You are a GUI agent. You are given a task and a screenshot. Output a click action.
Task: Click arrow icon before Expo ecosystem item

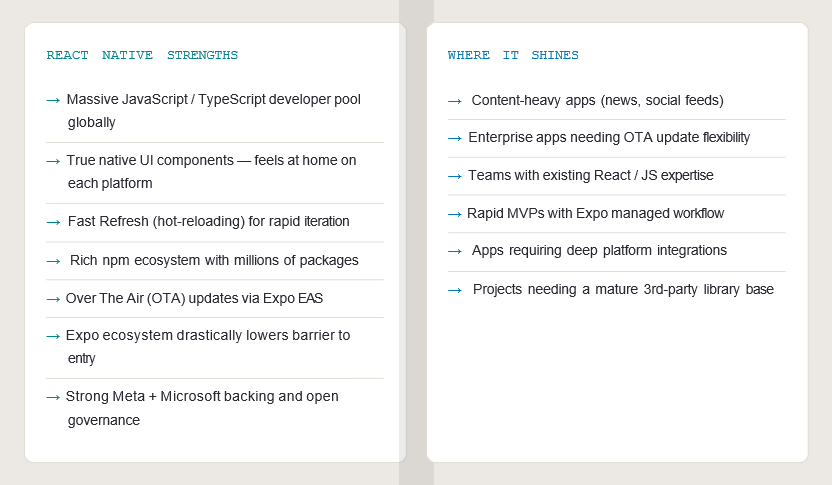54,336
